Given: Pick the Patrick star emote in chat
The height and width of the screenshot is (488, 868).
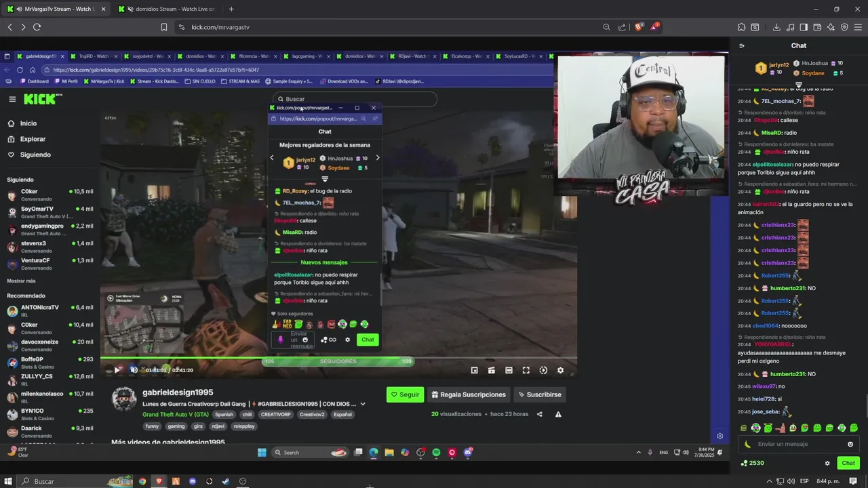Looking at the screenshot, I should [781, 428].
